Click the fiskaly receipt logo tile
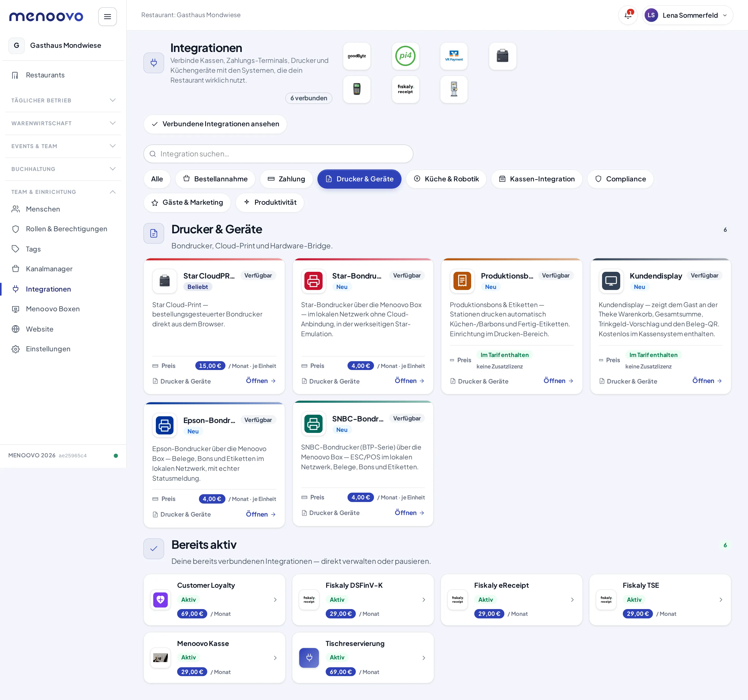 pyautogui.click(x=405, y=89)
